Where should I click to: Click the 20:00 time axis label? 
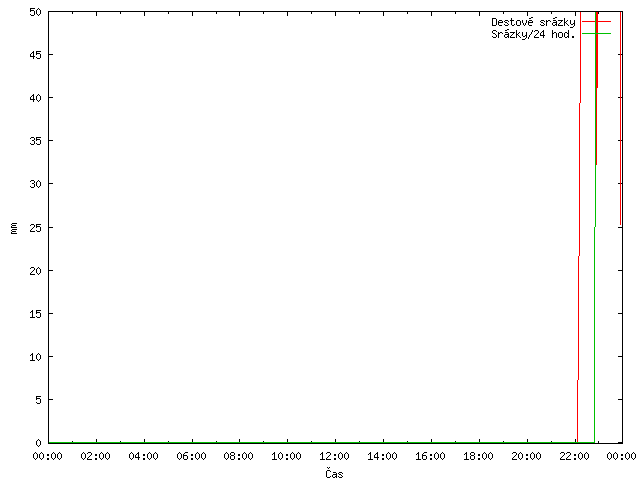click(527, 456)
